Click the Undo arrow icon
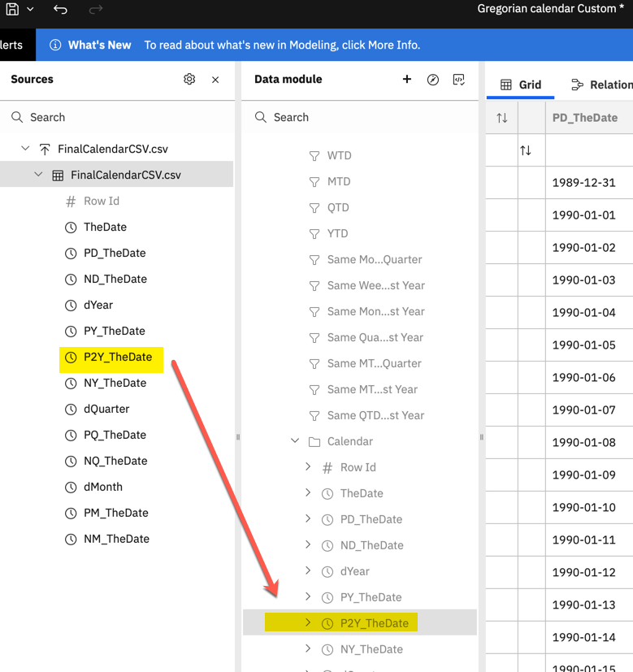 (60, 9)
